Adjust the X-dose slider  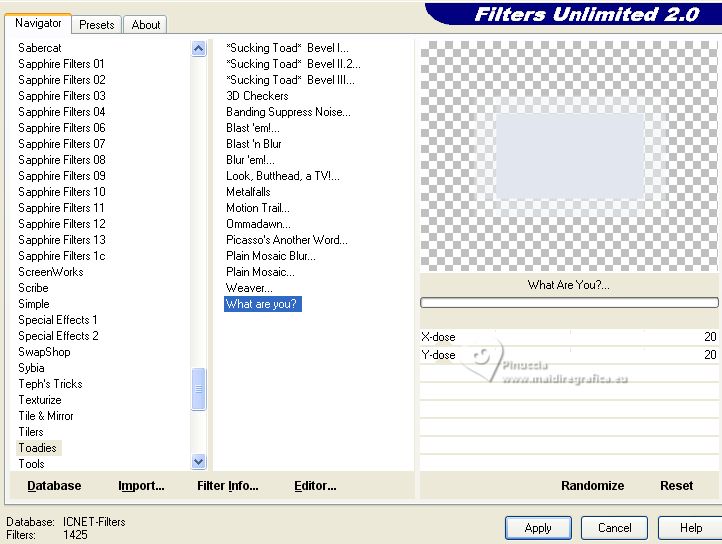click(569, 337)
